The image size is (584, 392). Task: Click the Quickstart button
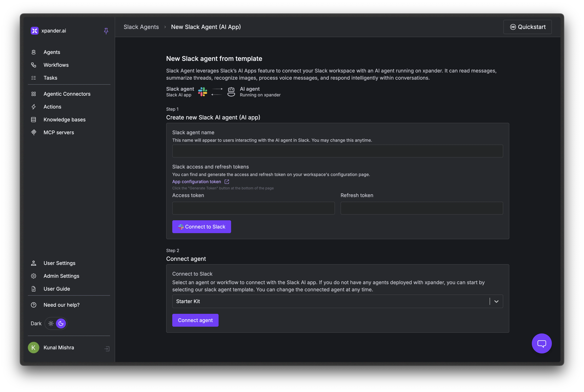click(x=527, y=27)
